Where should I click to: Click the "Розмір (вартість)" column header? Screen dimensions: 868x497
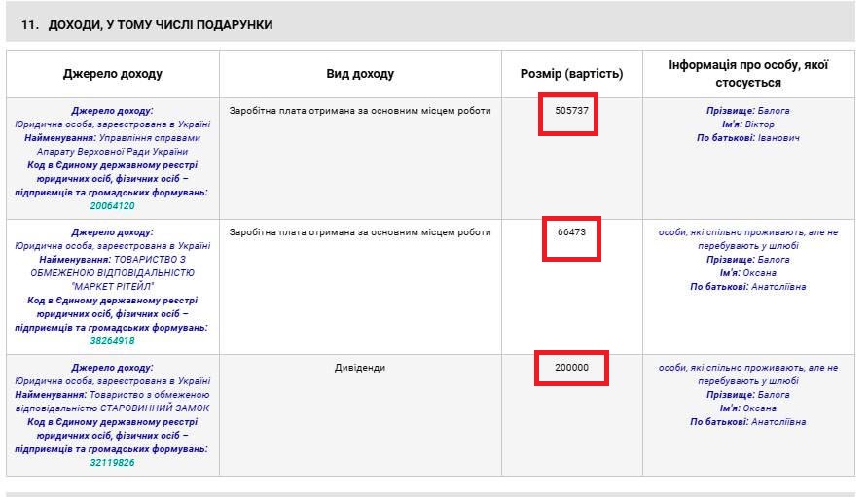coord(572,74)
